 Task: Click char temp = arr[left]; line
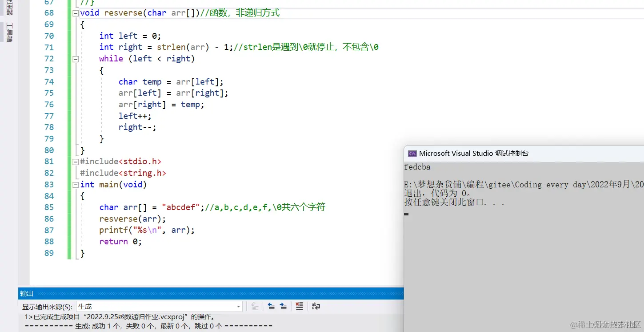click(171, 82)
